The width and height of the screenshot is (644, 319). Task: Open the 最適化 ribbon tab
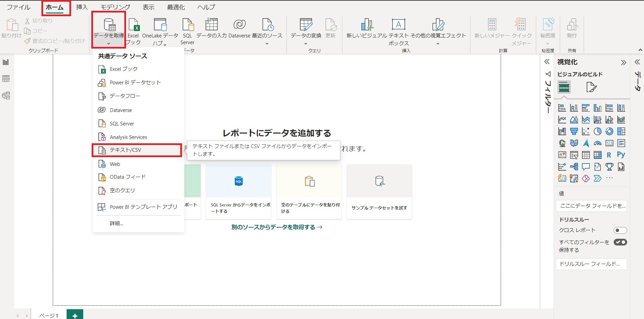point(176,7)
